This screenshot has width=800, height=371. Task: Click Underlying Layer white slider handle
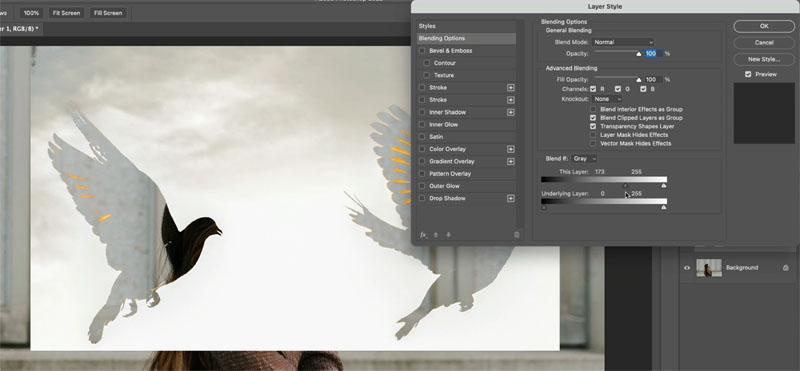[x=664, y=207]
